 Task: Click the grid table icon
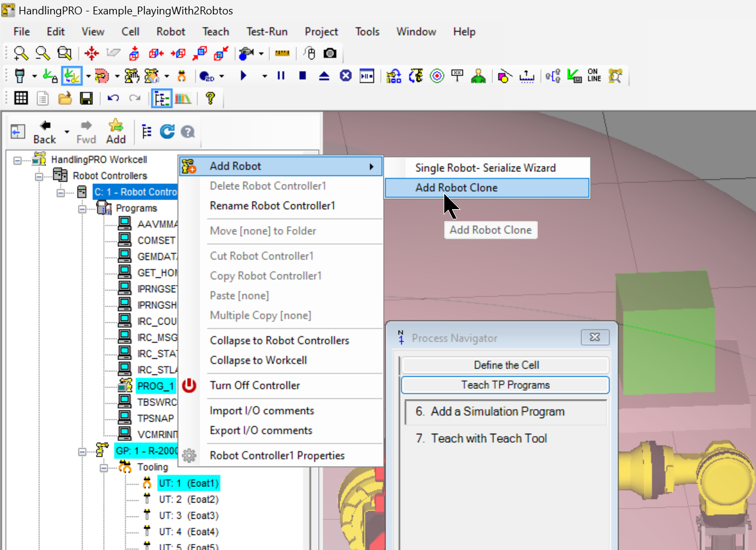click(x=21, y=98)
